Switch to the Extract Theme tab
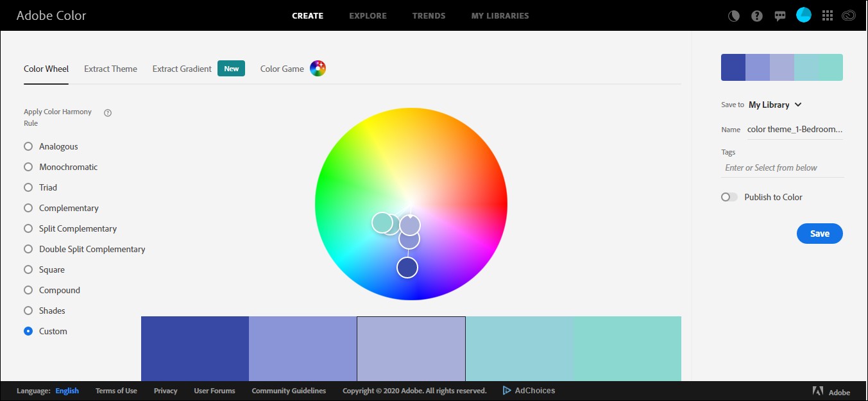Viewport: 868px width, 401px height. [110, 69]
